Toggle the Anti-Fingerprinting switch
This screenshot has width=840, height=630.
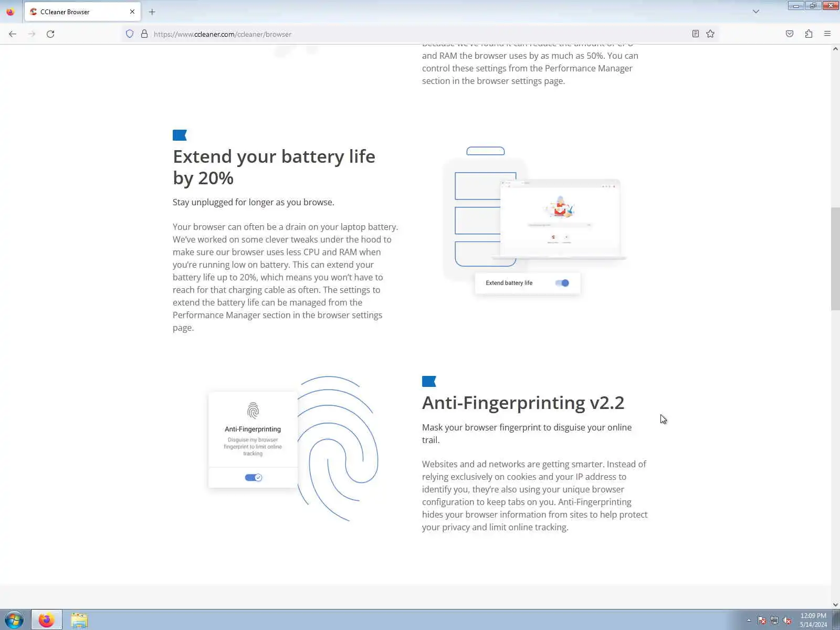coord(254,477)
